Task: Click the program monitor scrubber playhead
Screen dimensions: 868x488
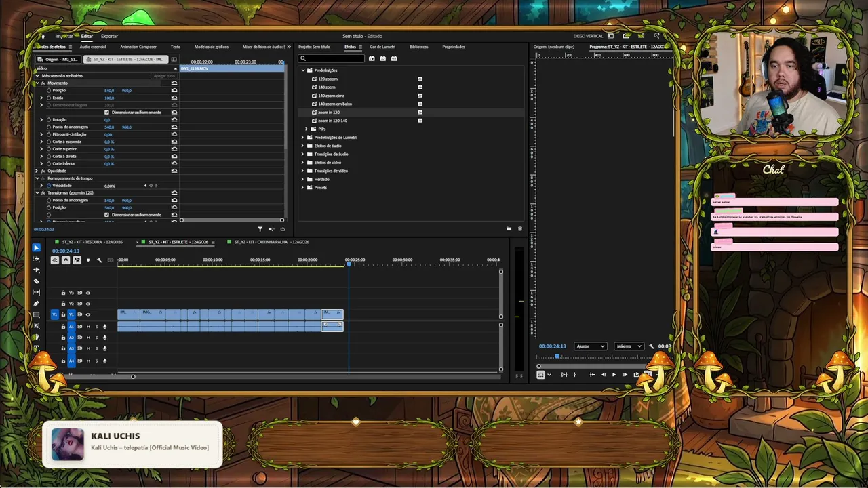Action: click(x=557, y=356)
